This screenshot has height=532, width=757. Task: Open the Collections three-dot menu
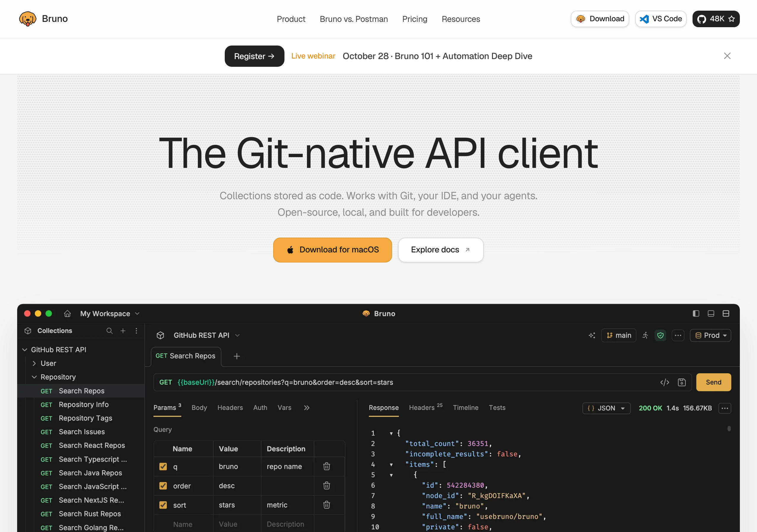(x=136, y=331)
